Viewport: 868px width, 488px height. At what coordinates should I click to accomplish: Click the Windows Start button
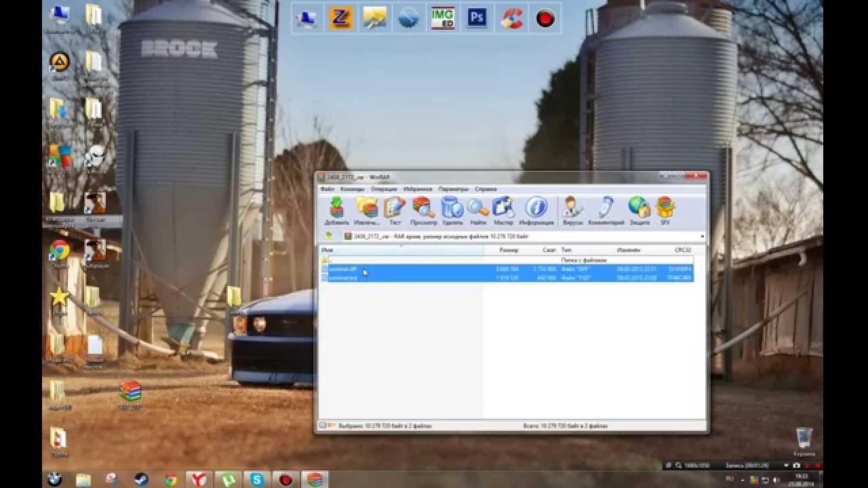point(54,479)
